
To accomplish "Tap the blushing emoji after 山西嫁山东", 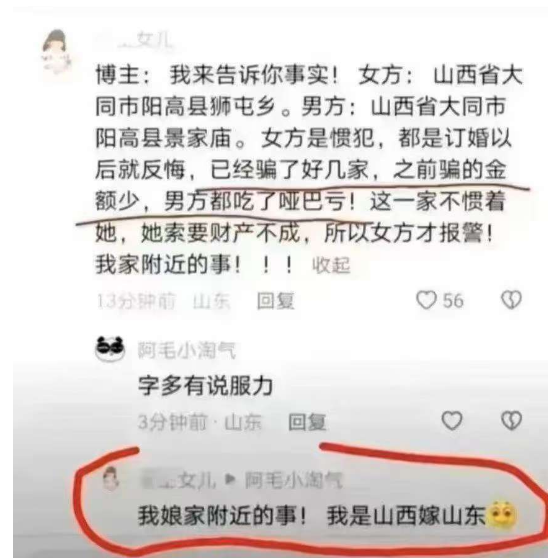I will 502,515.
